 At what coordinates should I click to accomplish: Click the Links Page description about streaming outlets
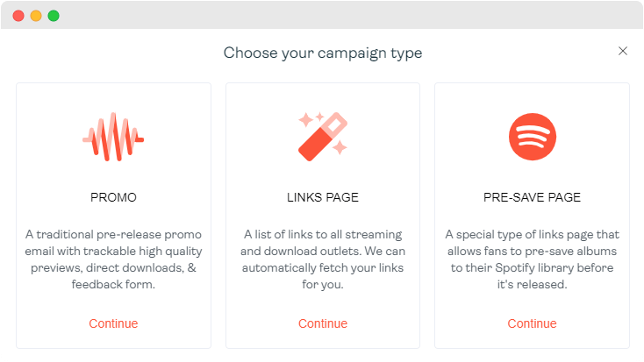[323, 259]
